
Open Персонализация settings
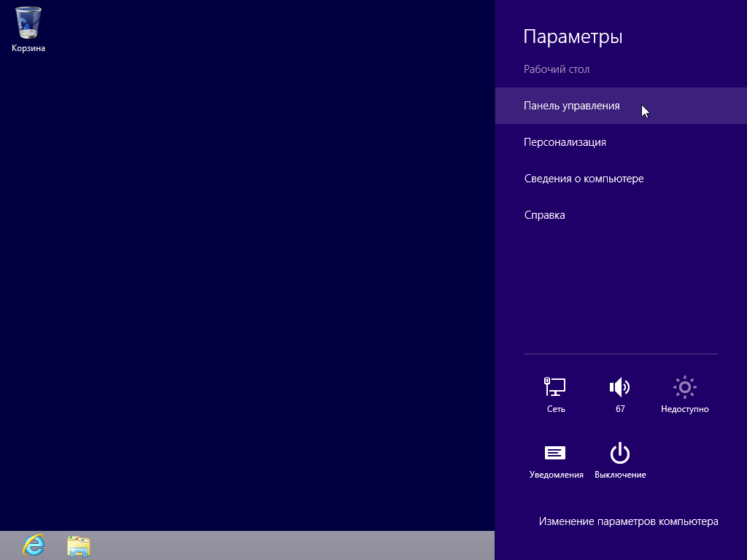pyautogui.click(x=564, y=141)
